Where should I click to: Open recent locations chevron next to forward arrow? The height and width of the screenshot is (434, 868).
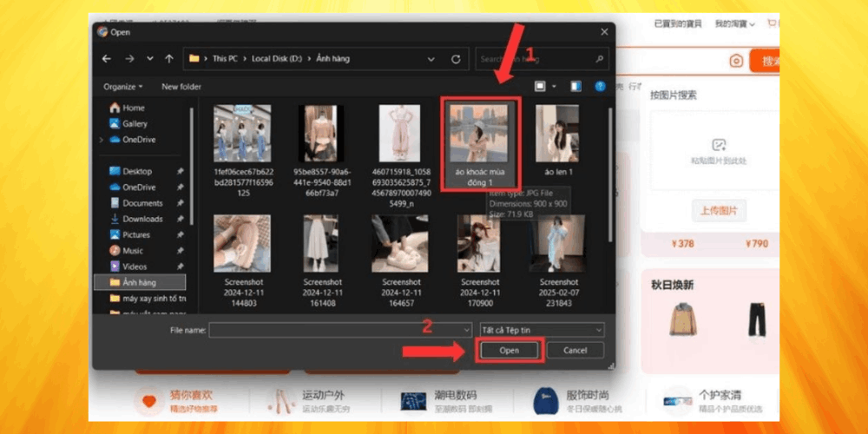coord(149,59)
